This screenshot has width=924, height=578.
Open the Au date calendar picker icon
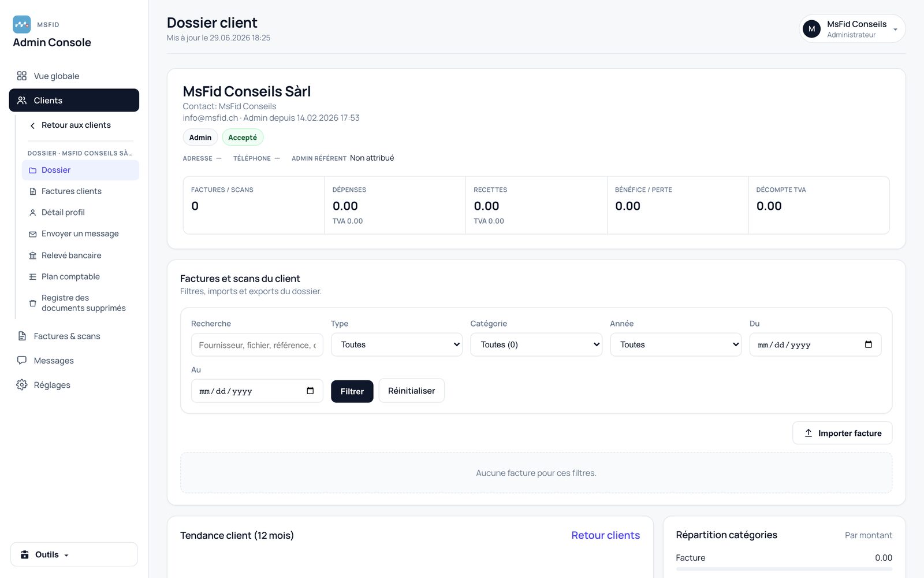click(x=310, y=391)
